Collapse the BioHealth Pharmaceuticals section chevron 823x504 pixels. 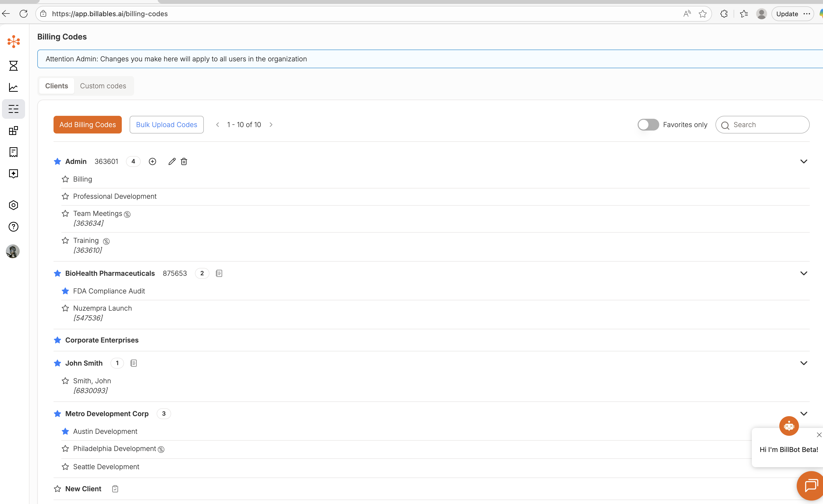pos(803,273)
